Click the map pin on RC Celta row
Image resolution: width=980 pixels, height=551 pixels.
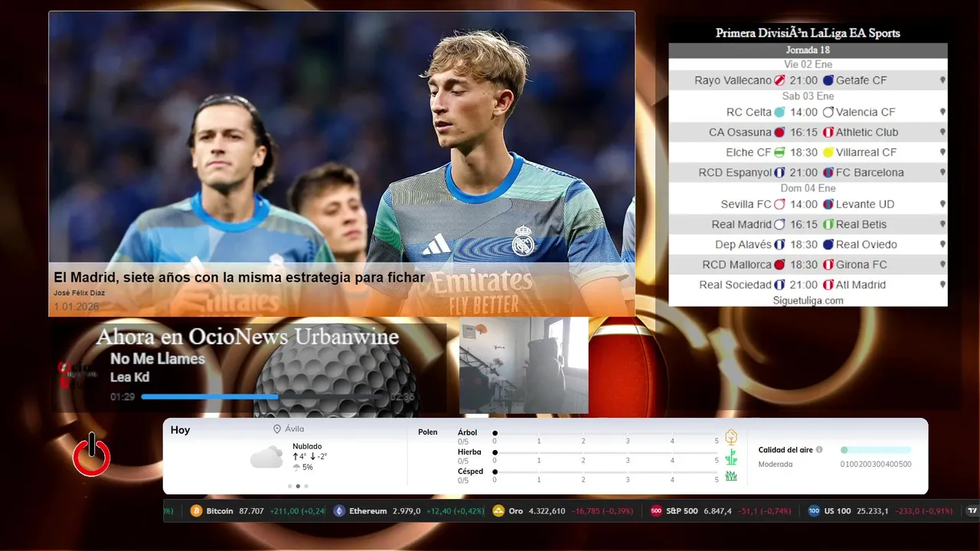point(942,112)
